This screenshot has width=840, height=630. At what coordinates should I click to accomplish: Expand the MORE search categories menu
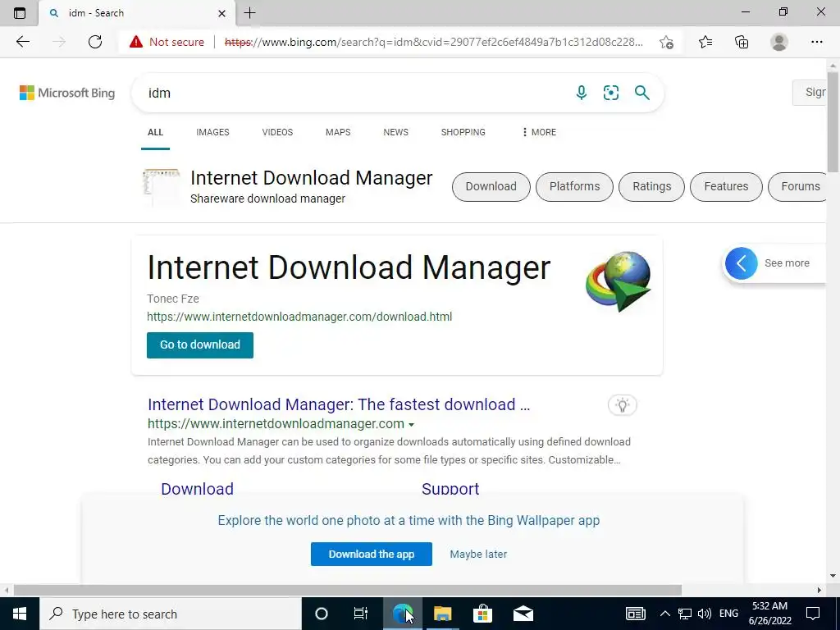[539, 132]
